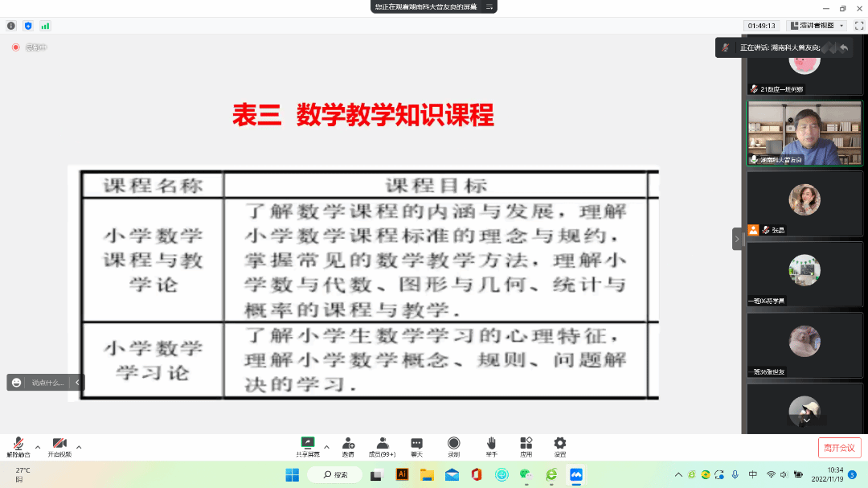Click the meeting info icon at top left

[x=11, y=26]
